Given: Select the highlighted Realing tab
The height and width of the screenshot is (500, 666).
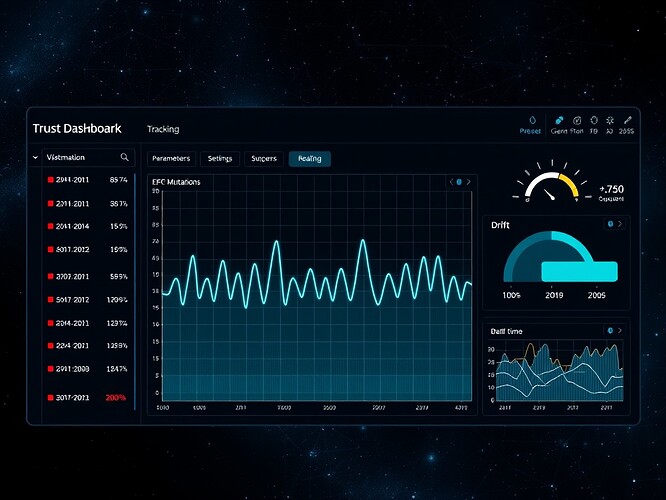Looking at the screenshot, I should [310, 158].
